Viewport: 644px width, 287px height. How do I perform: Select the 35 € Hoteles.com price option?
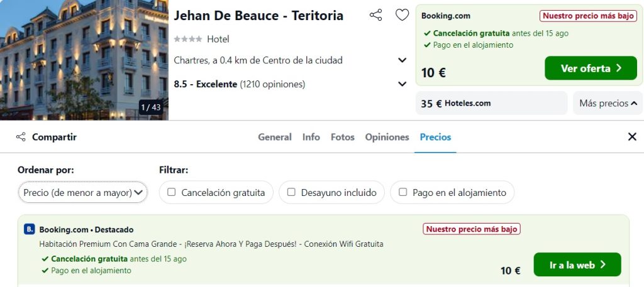click(491, 104)
